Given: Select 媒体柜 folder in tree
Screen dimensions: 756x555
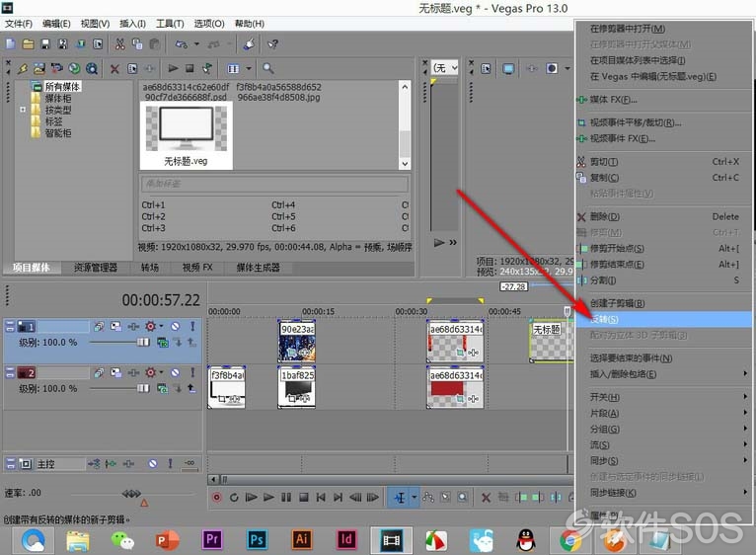Looking at the screenshot, I should [x=58, y=98].
